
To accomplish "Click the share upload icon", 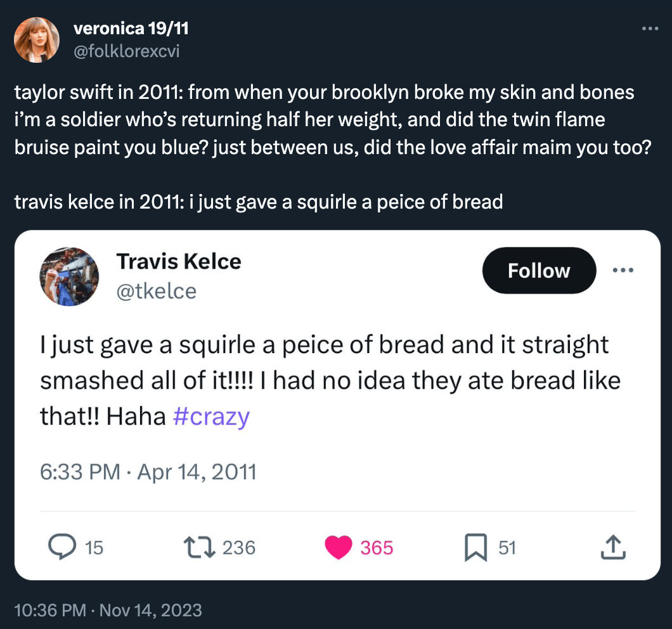I will point(612,548).
